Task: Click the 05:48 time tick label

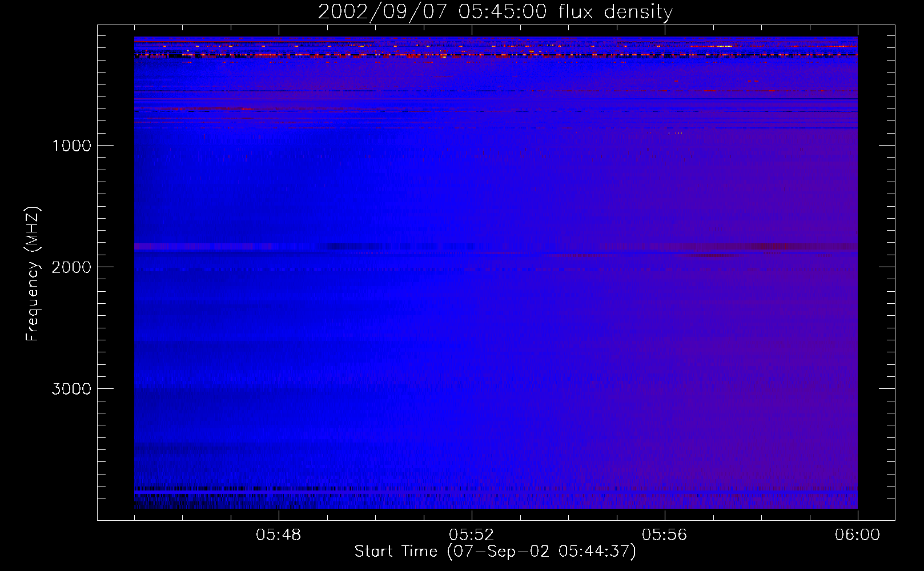Action: click(x=279, y=535)
